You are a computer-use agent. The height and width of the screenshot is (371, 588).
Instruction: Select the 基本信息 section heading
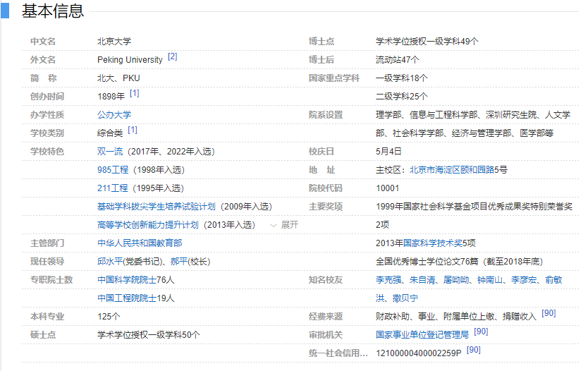click(x=52, y=11)
